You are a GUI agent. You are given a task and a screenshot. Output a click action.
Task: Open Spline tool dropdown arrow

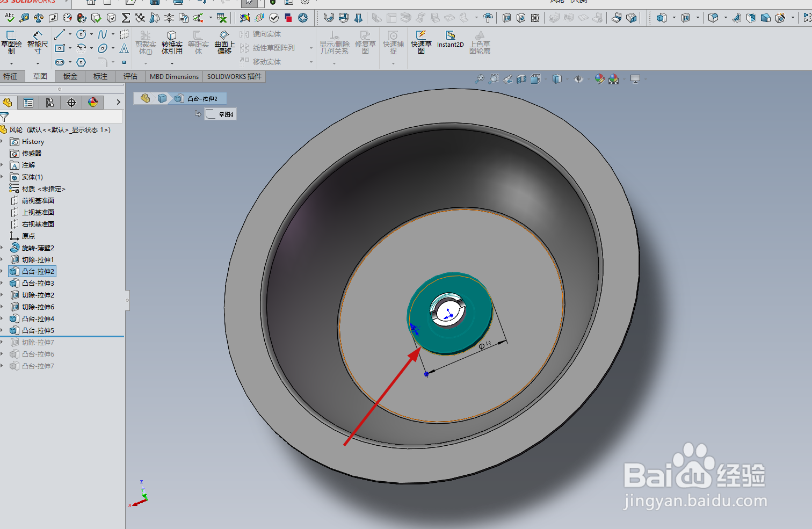(x=113, y=34)
